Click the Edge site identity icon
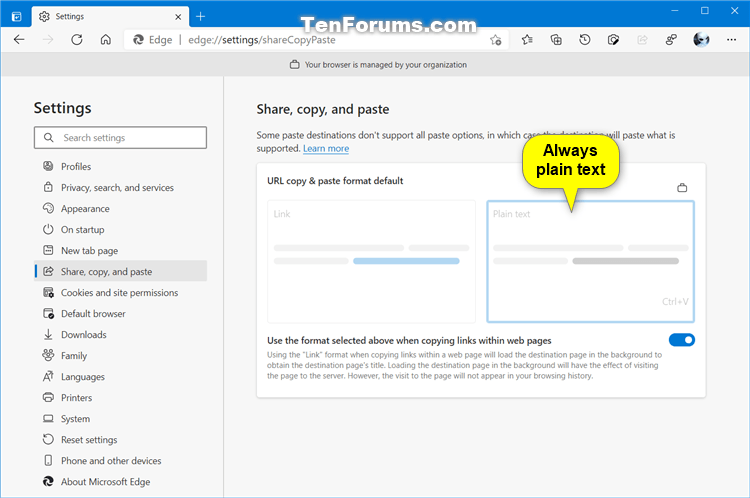Image resolution: width=750 pixels, height=498 pixels. click(x=139, y=40)
